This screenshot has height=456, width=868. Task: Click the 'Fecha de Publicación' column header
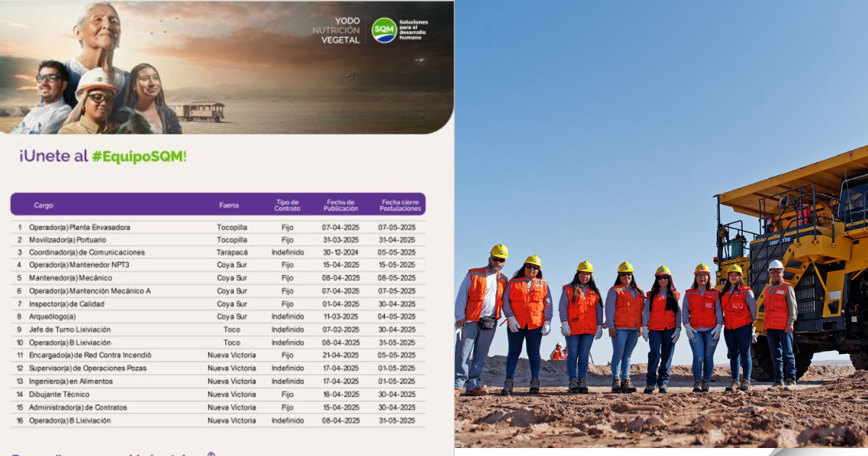click(341, 206)
